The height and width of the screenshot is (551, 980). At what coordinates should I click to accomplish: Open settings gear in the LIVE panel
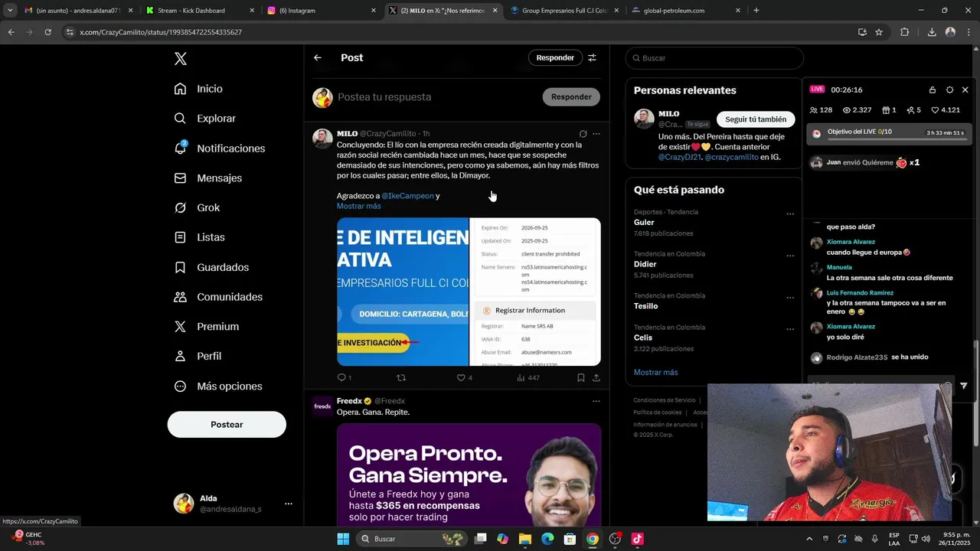tap(949, 90)
